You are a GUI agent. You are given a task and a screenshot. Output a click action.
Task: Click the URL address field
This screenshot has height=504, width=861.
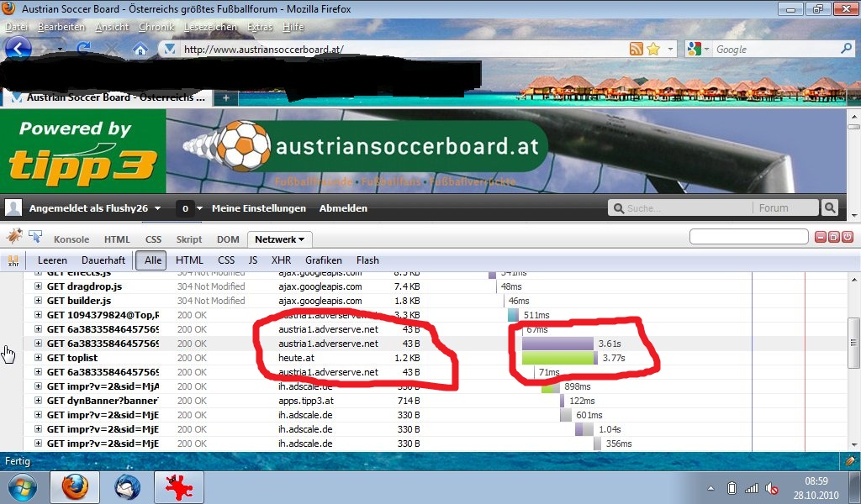(404, 50)
